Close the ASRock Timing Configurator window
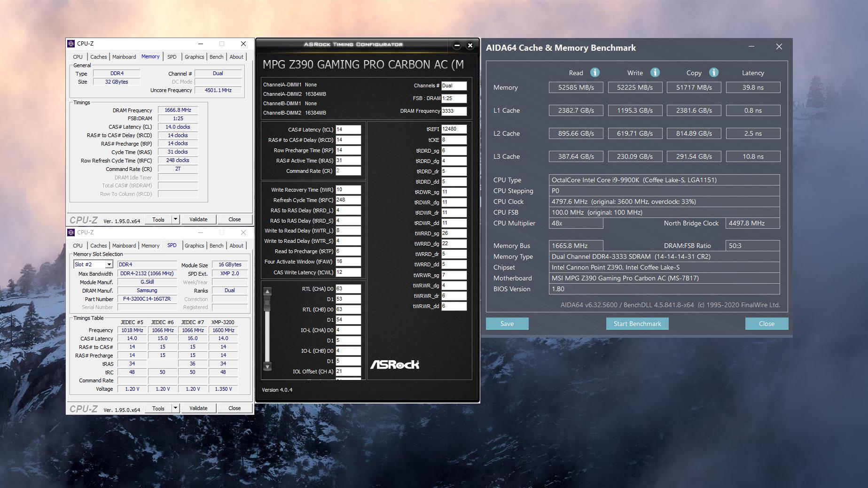The width and height of the screenshot is (868, 488). pyautogui.click(x=470, y=46)
